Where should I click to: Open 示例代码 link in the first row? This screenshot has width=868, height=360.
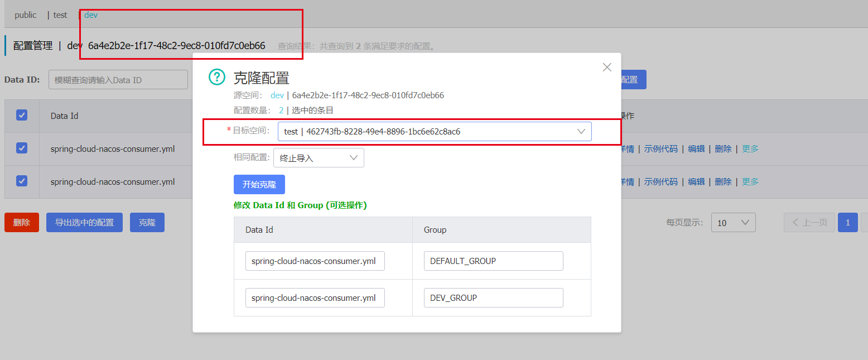pyautogui.click(x=661, y=149)
